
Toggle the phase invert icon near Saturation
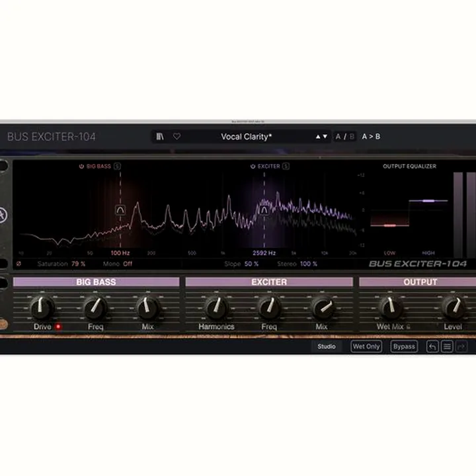point(19,264)
